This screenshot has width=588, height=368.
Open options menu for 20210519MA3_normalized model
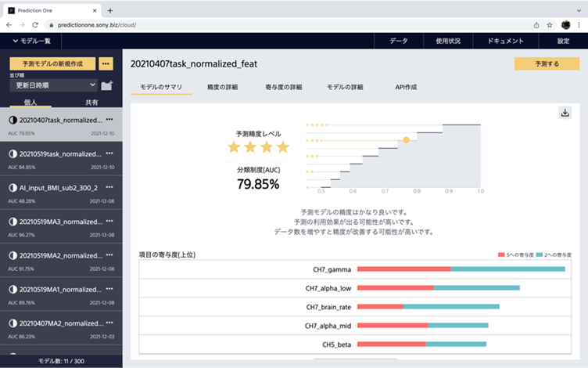[109, 221]
